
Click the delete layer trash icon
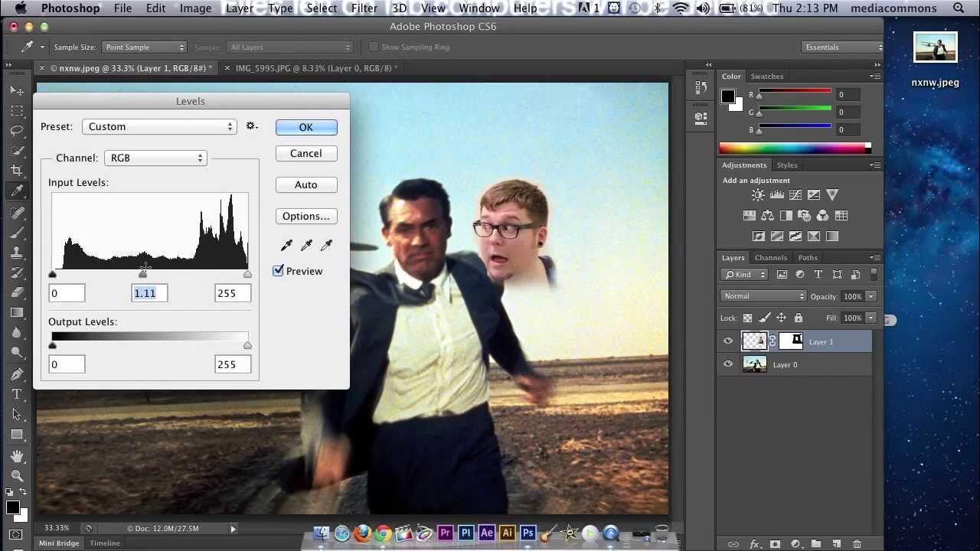pyautogui.click(x=857, y=544)
